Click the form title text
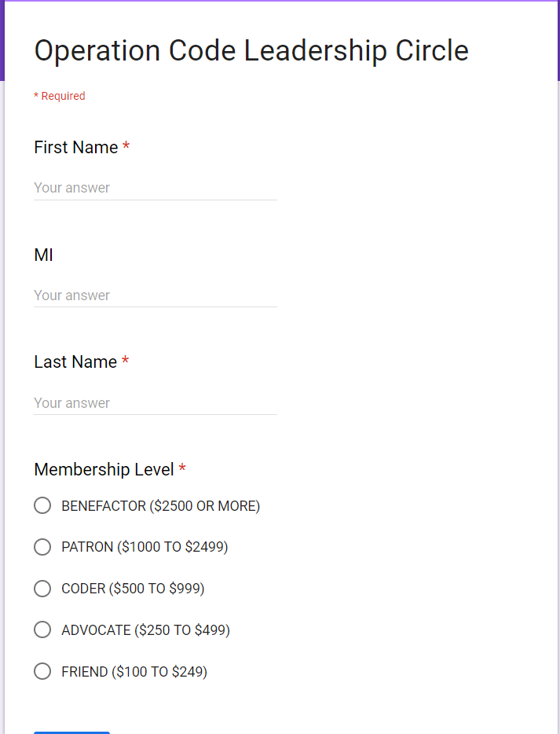Screen dimensions: 560x734 tap(251, 50)
